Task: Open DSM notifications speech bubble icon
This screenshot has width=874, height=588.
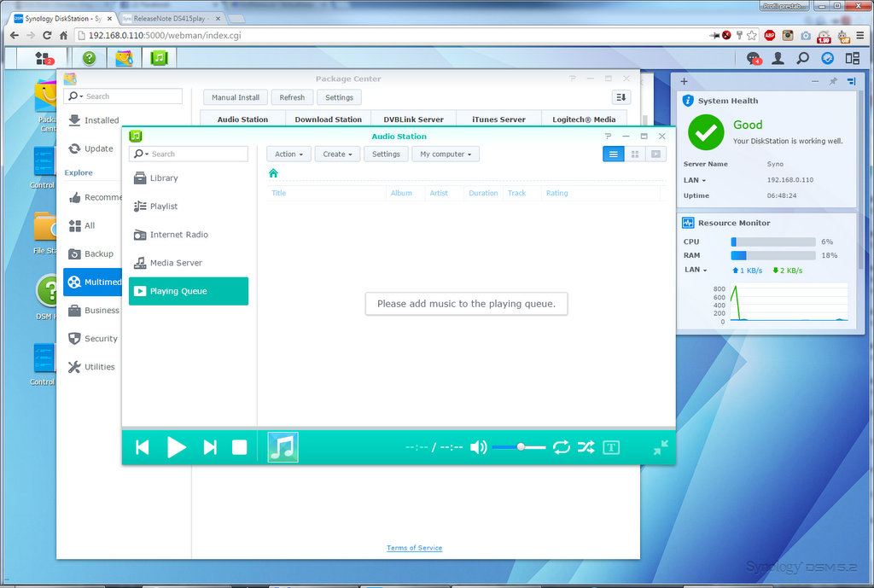Action: [x=754, y=58]
